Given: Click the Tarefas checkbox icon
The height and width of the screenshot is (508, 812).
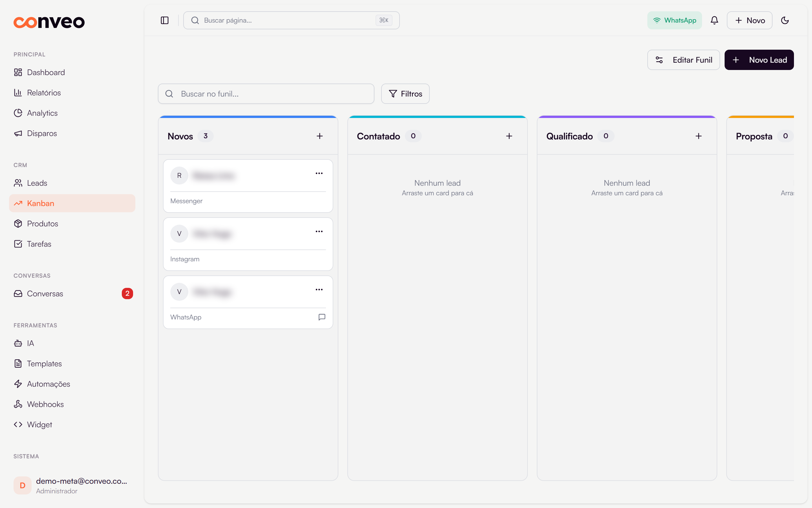Looking at the screenshot, I should (x=18, y=244).
